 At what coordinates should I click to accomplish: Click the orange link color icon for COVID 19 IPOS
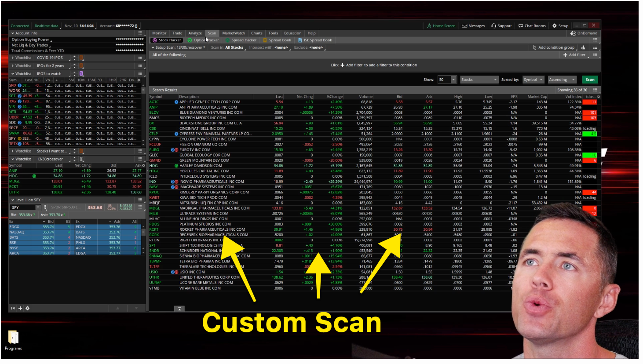[81, 58]
